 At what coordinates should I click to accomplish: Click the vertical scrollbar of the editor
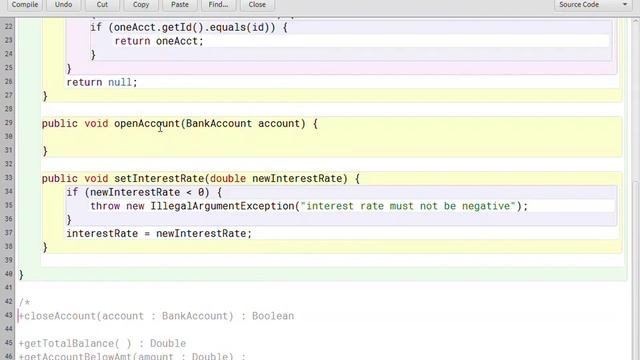(x=636, y=188)
